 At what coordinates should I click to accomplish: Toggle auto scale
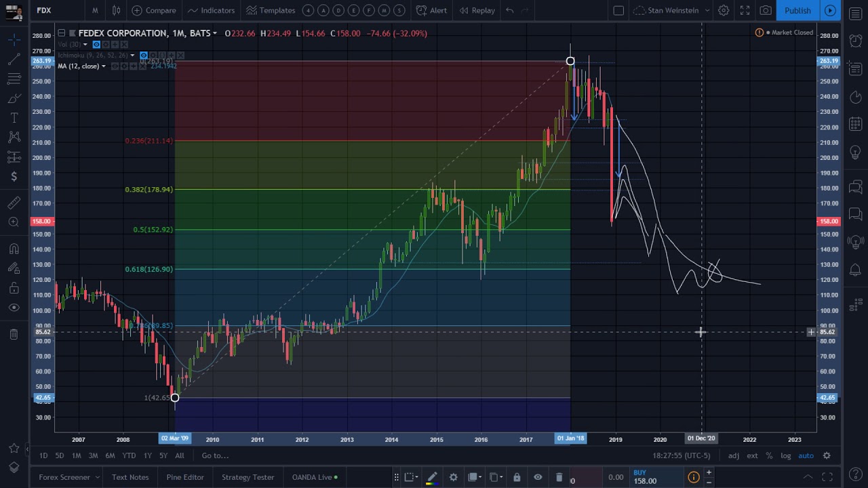tap(806, 455)
